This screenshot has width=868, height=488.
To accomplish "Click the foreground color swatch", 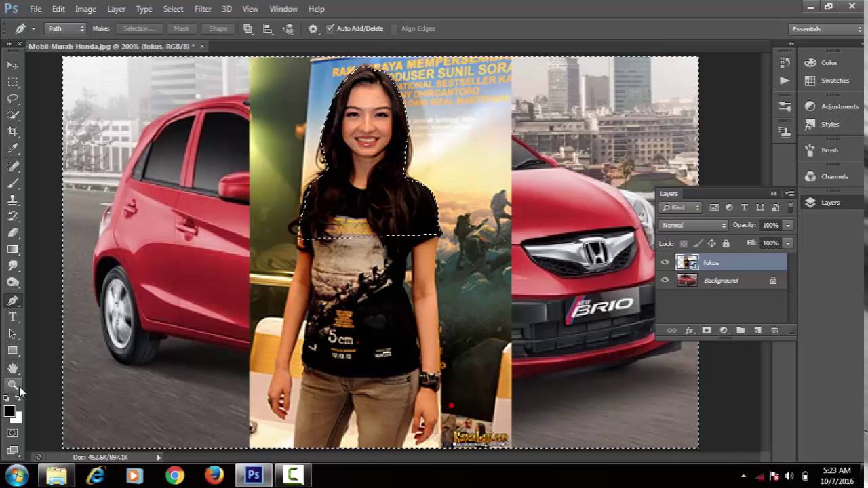I will pos(9,411).
